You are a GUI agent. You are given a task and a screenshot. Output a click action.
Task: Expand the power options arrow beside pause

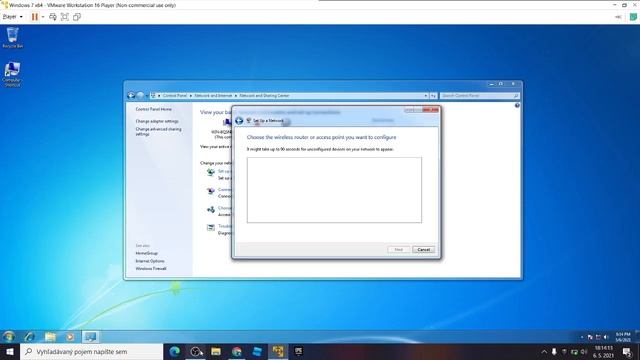coord(43,17)
